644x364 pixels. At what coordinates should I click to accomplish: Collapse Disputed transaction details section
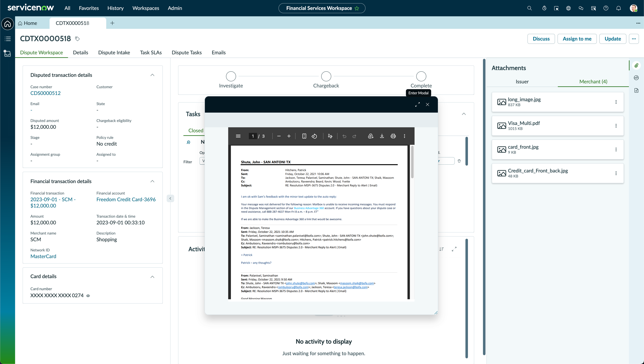[152, 75]
